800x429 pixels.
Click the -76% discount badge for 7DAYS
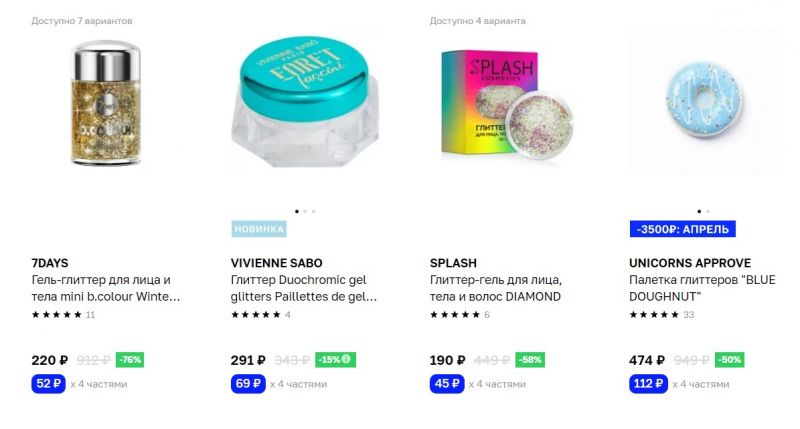point(130,360)
